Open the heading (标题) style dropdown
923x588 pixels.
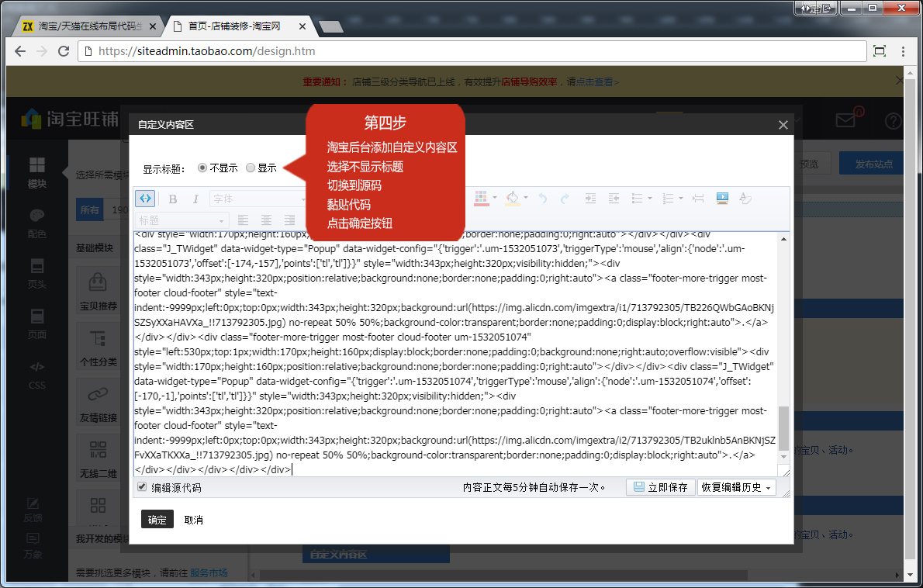coord(181,220)
